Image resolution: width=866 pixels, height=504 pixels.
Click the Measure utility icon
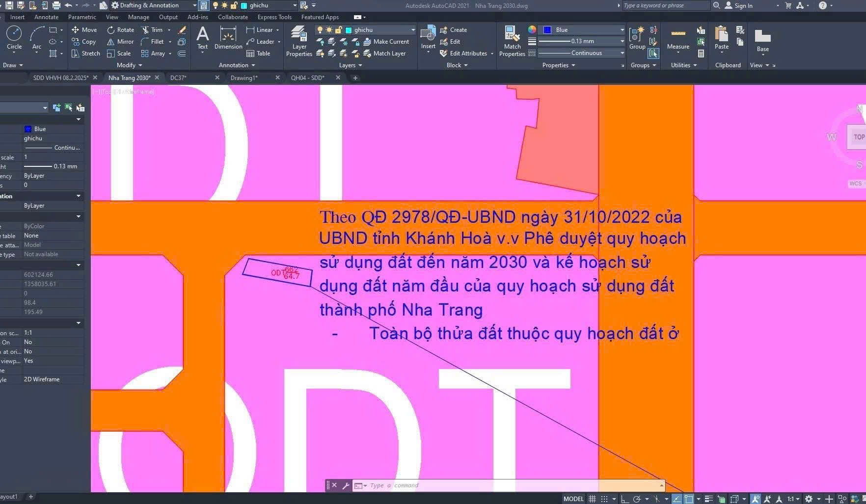point(678,38)
